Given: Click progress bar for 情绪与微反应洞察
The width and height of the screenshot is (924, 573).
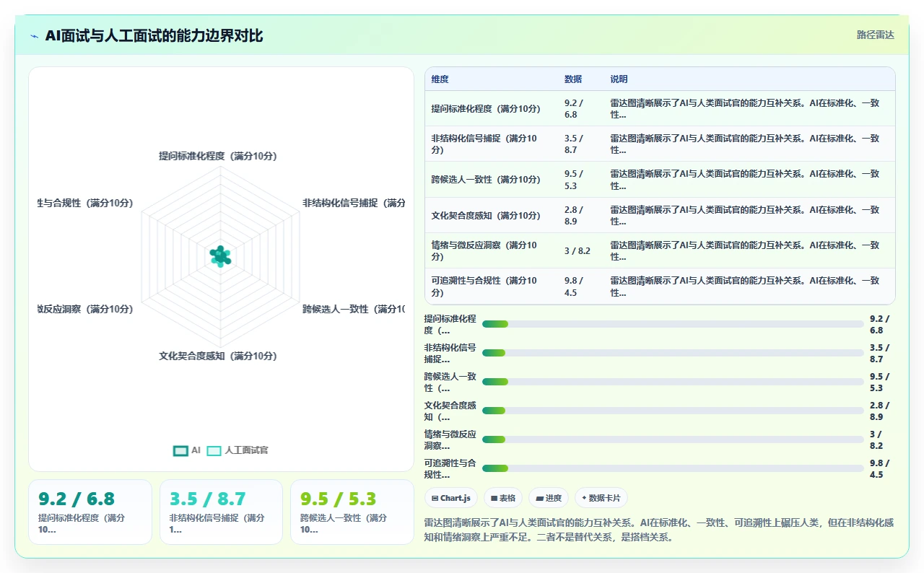Looking at the screenshot, I should [x=673, y=439].
